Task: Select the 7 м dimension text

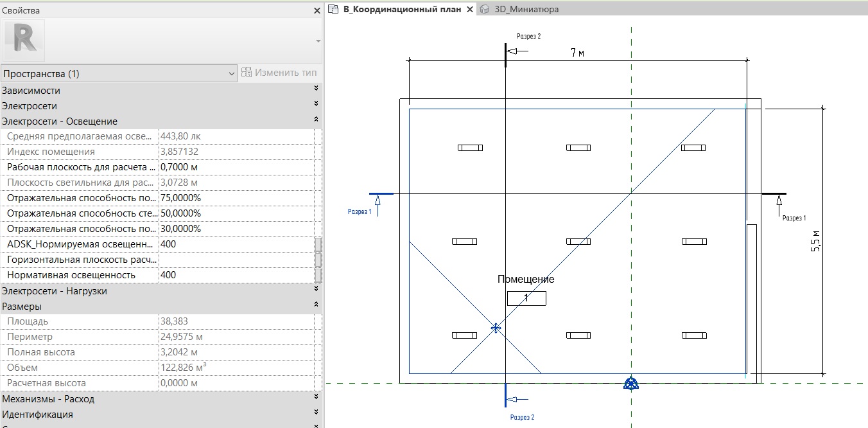Action: pyautogui.click(x=577, y=53)
